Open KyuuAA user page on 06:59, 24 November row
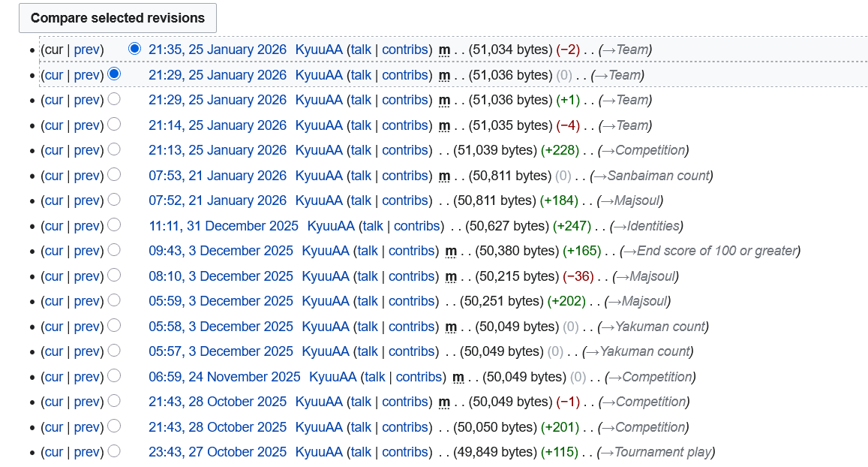The width and height of the screenshot is (868, 467). coord(332,377)
